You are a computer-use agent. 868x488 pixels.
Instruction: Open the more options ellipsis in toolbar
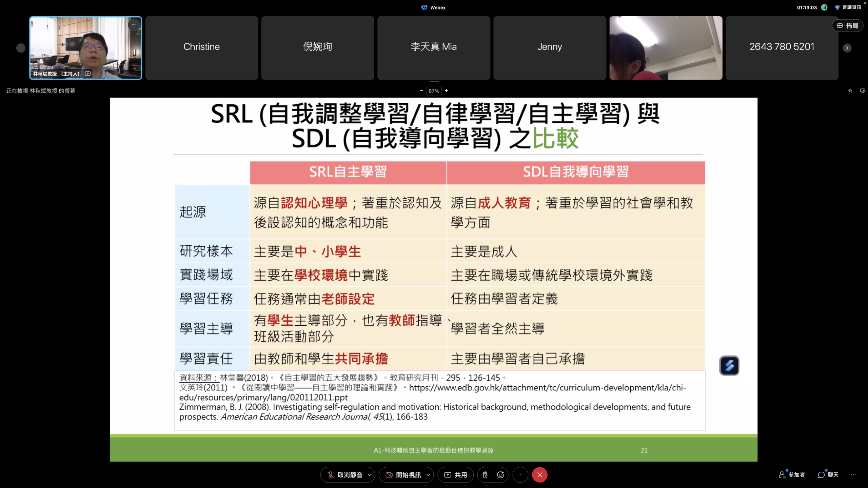click(520, 475)
